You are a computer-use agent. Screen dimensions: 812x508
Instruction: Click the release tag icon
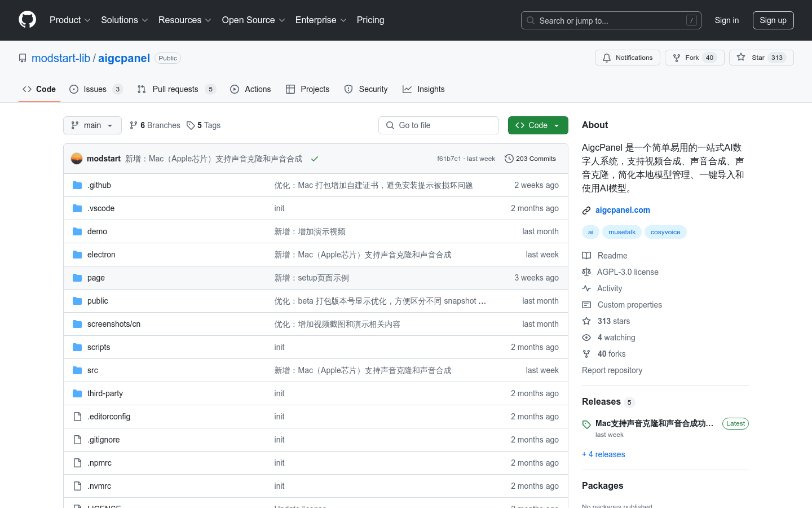point(586,424)
